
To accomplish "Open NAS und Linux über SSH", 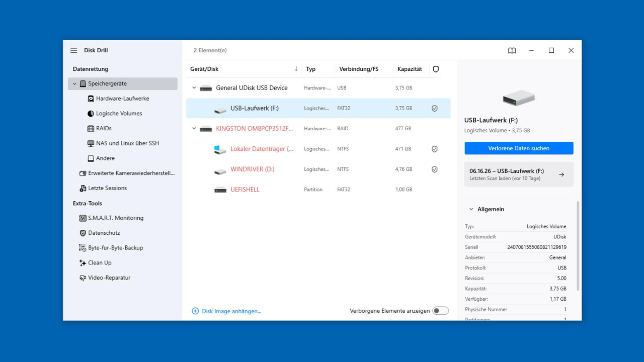I will point(123,143).
